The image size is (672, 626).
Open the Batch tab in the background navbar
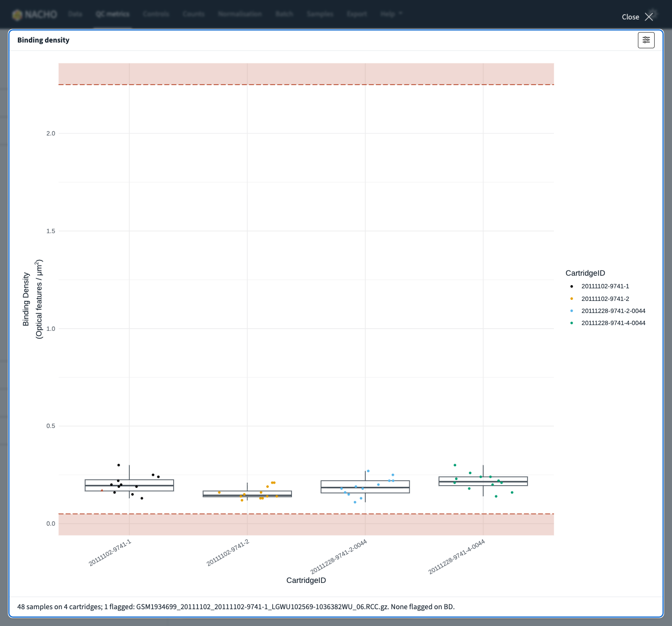(284, 14)
